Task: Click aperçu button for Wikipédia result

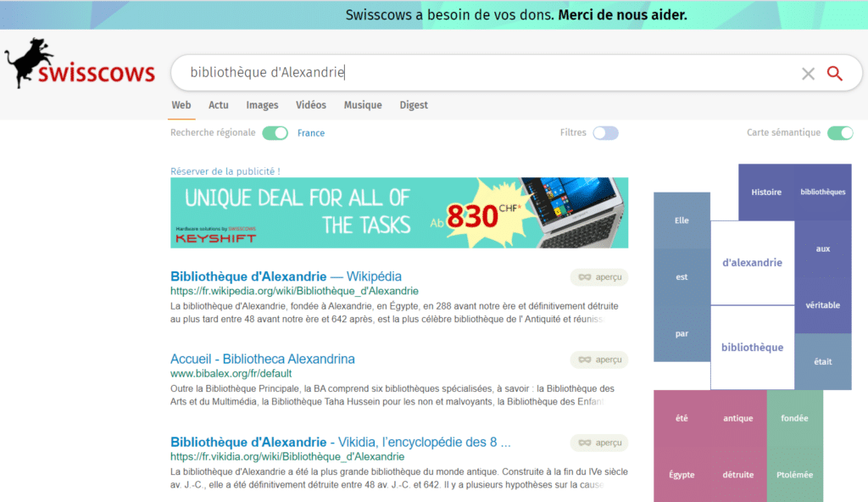Action: (x=599, y=277)
